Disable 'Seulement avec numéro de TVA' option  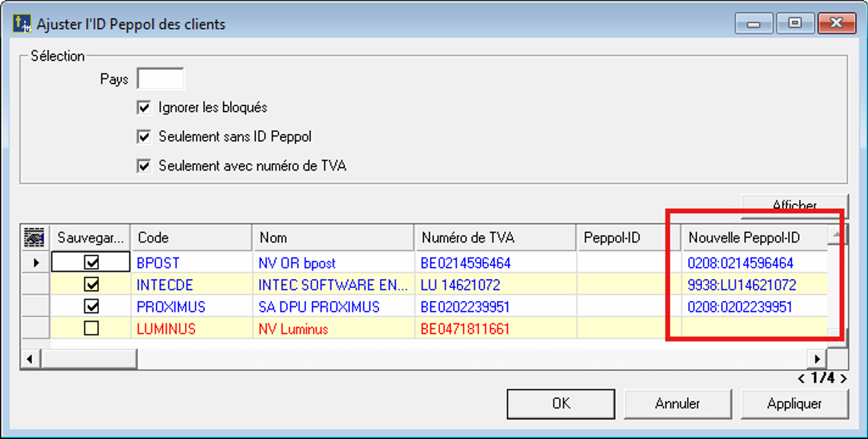[144, 165]
